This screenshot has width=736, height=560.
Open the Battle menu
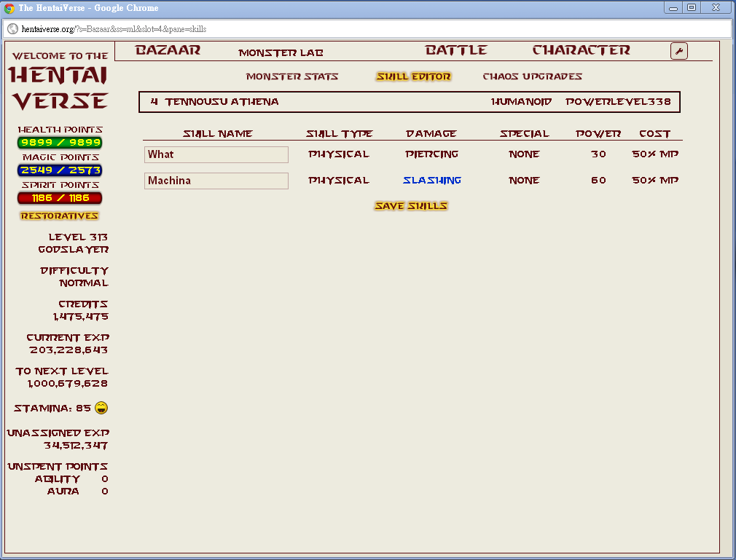(456, 51)
